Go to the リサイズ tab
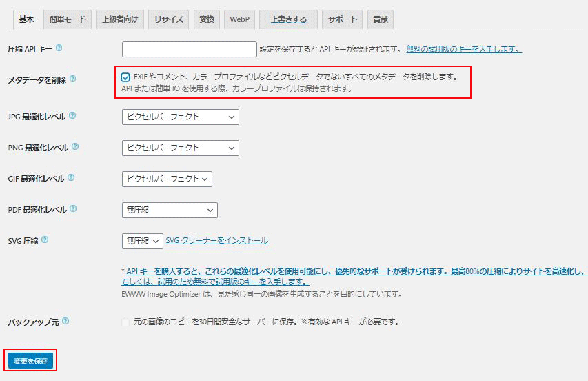 (x=169, y=20)
